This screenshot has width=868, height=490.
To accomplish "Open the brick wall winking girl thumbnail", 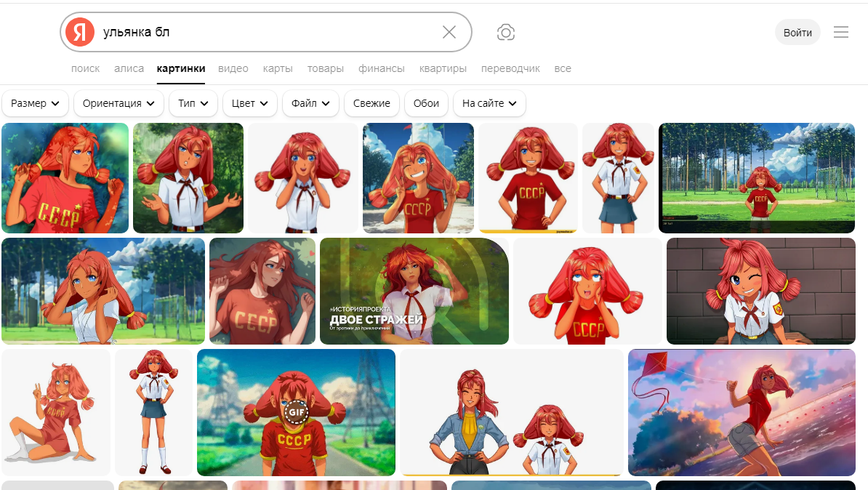I will (761, 292).
